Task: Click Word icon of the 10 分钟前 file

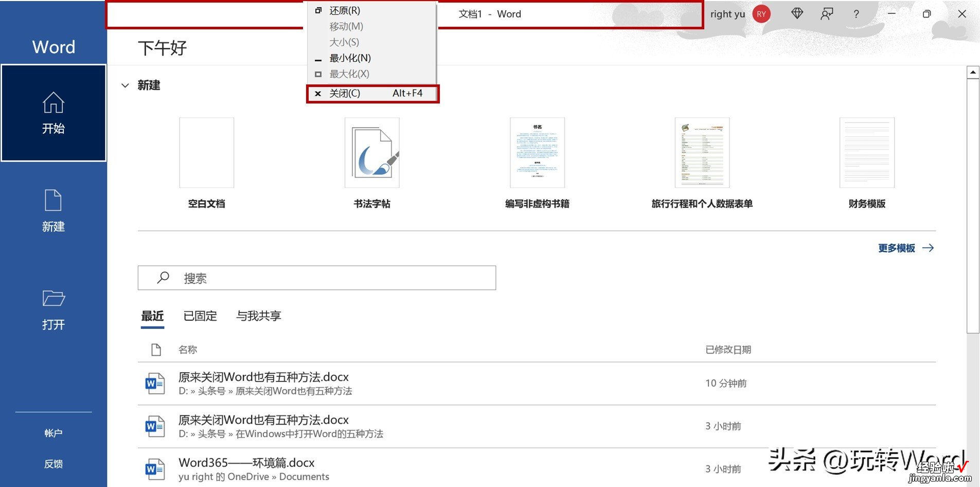Action: tap(155, 384)
